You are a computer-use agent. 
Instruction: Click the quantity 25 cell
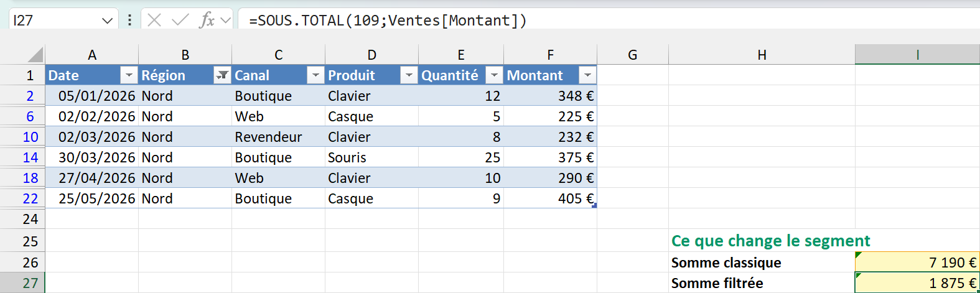click(461, 157)
